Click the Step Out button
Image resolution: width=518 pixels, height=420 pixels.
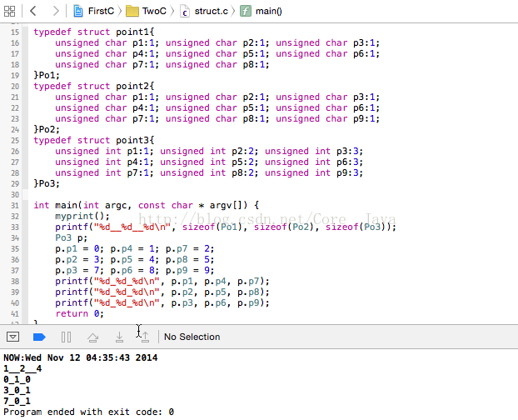tap(144, 337)
